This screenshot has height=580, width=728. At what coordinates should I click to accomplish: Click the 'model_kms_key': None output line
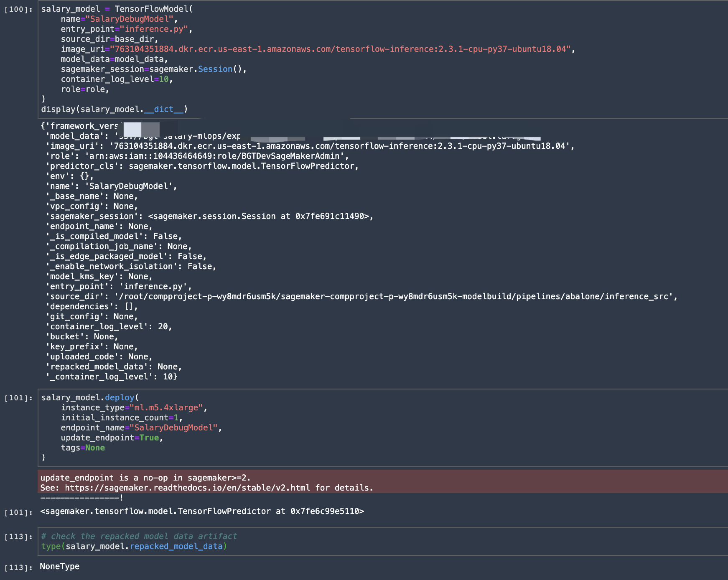pyautogui.click(x=99, y=276)
